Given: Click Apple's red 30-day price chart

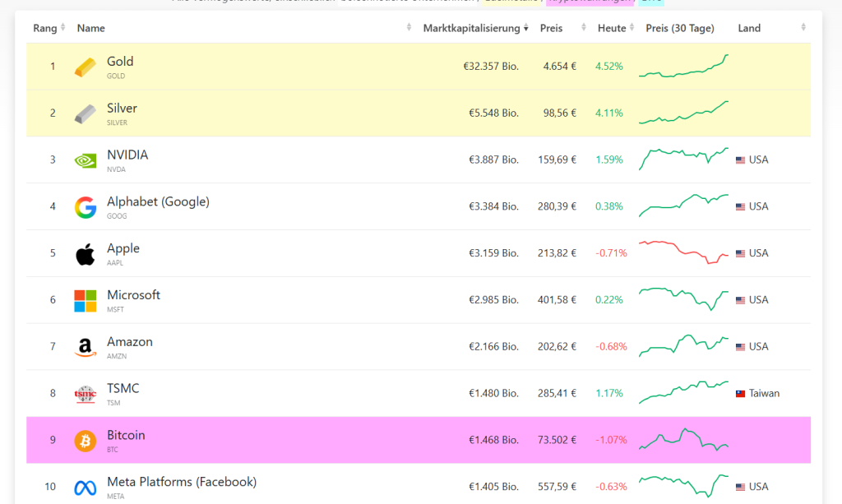Looking at the screenshot, I should point(683,252).
